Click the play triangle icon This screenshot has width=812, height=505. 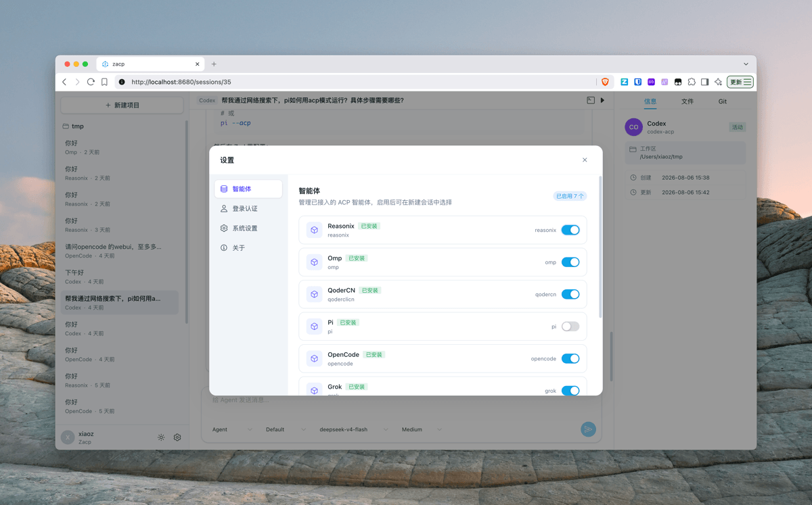click(x=602, y=100)
